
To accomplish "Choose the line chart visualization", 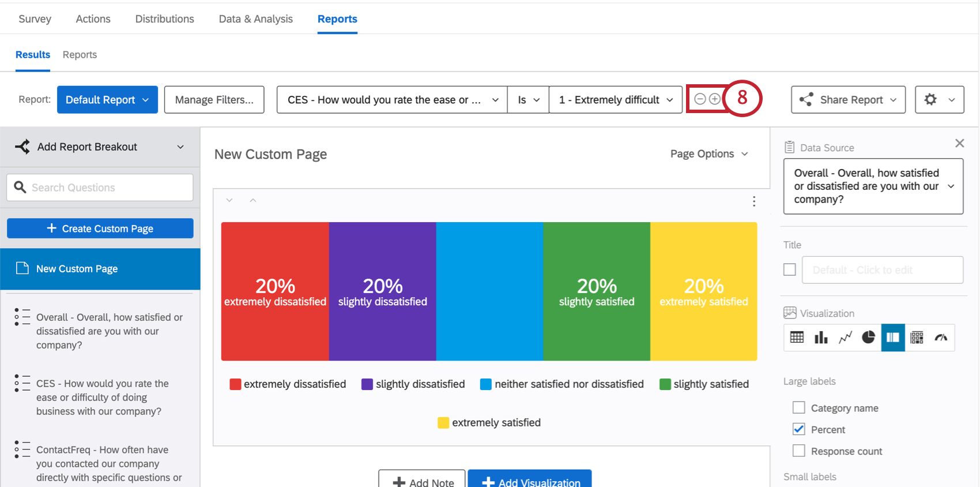I will [x=845, y=338].
